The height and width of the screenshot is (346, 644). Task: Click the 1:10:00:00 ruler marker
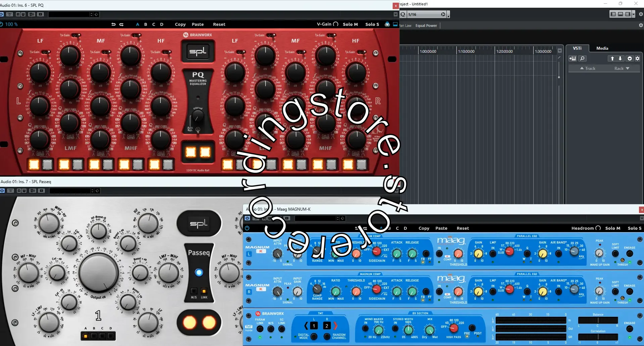click(x=466, y=51)
